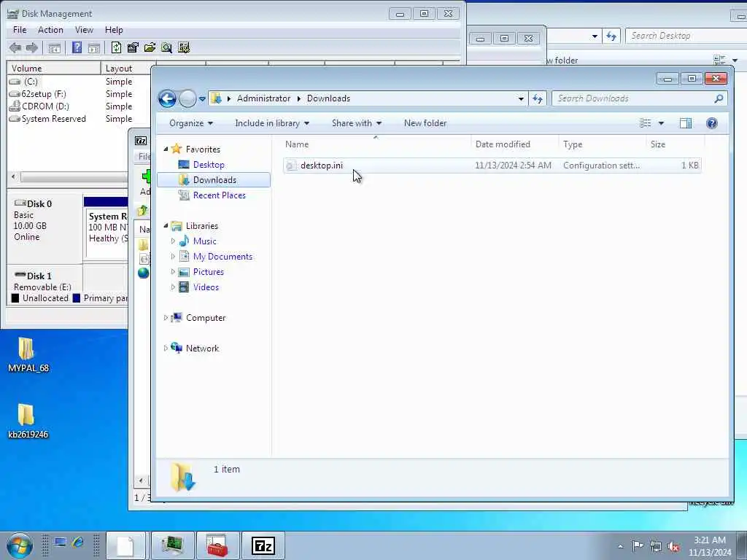Switch to blank document taskbar button
747x560 pixels.
click(x=126, y=545)
